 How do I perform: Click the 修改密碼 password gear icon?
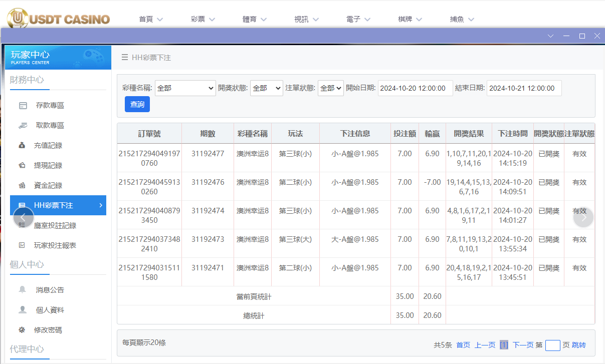coord(23,329)
